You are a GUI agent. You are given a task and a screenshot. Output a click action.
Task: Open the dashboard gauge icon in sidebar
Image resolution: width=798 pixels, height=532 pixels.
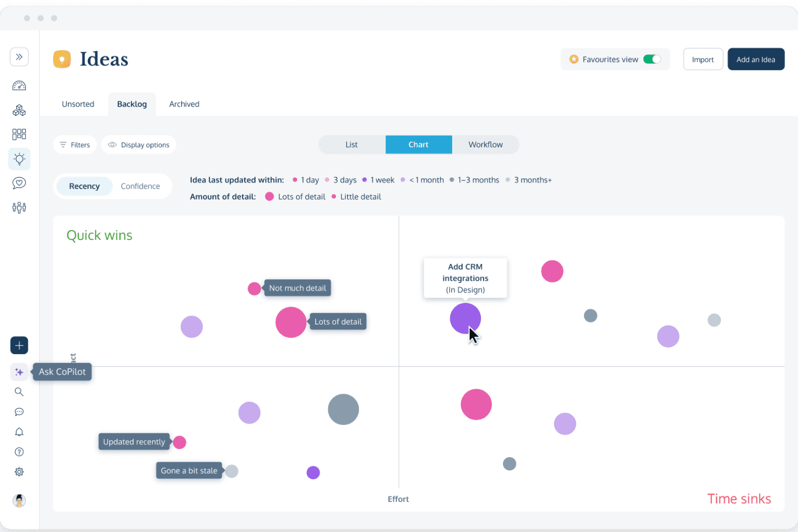pyautogui.click(x=19, y=86)
